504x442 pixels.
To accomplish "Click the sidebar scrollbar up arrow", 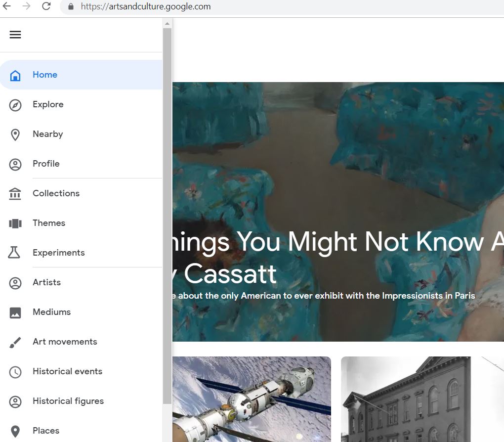I will tap(167, 23).
